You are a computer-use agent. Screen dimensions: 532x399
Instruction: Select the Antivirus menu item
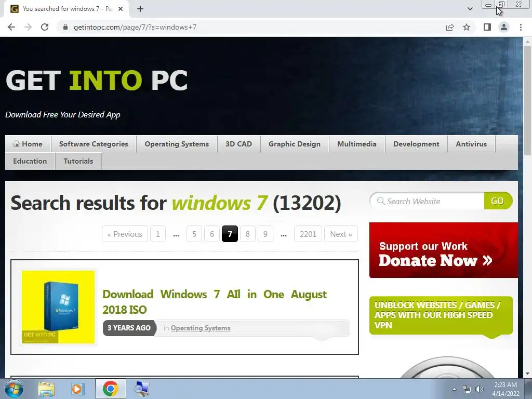(x=471, y=144)
